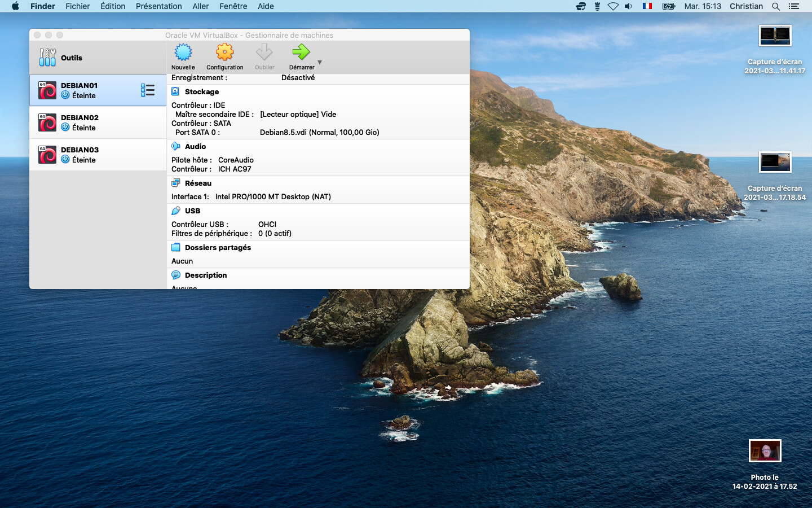
Task: Open the Fichier menu
Action: click(77, 6)
